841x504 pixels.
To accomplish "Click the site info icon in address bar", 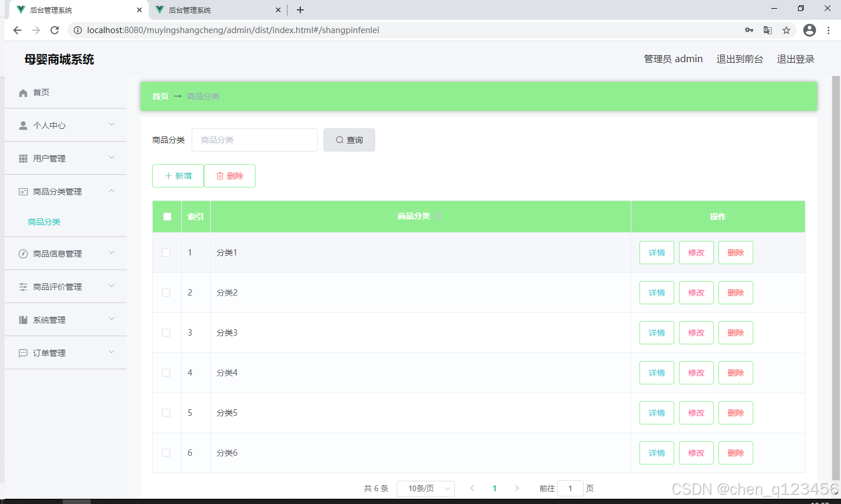I will click(78, 30).
